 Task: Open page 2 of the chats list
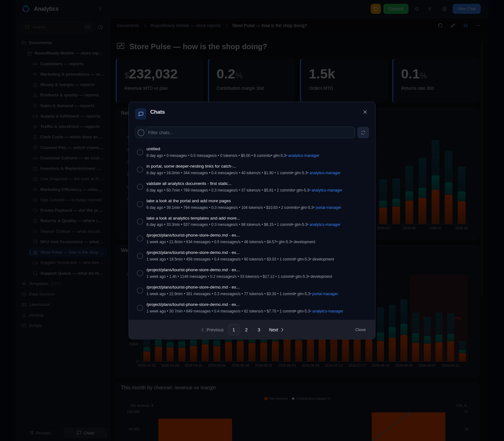(246, 330)
